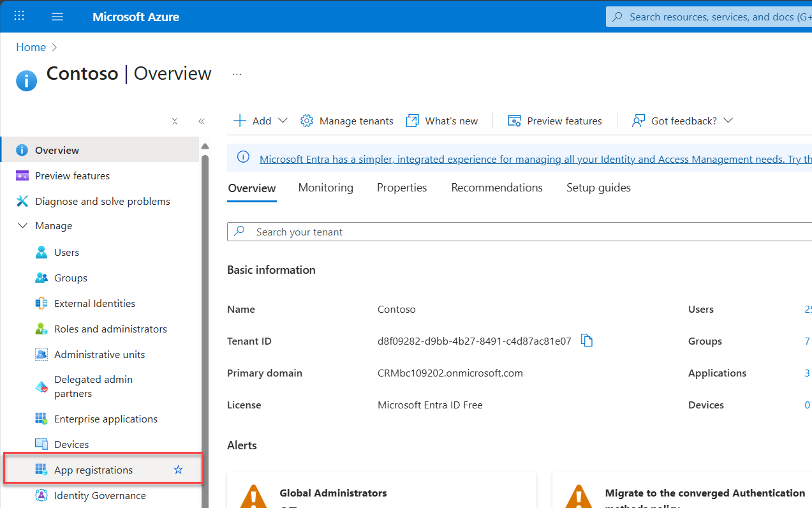Switch to the Properties tab
This screenshot has width=812, height=508.
coord(402,188)
